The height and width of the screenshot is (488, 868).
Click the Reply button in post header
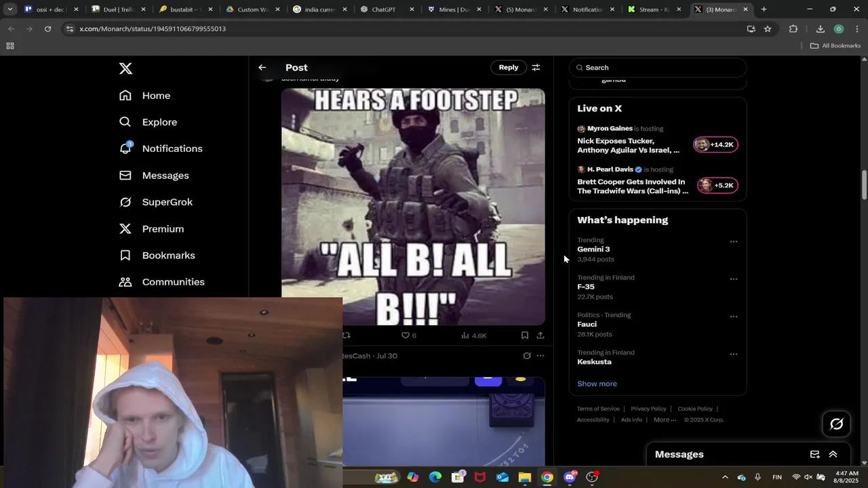click(509, 68)
